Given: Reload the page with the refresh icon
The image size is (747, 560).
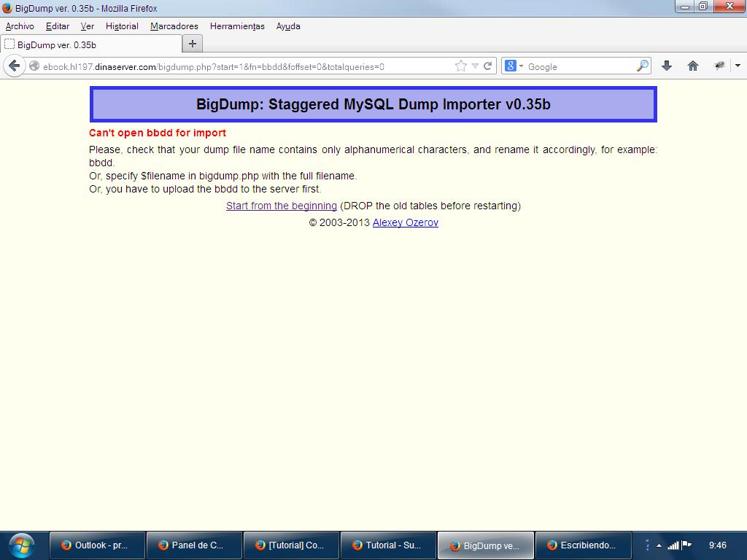Looking at the screenshot, I should (x=487, y=66).
